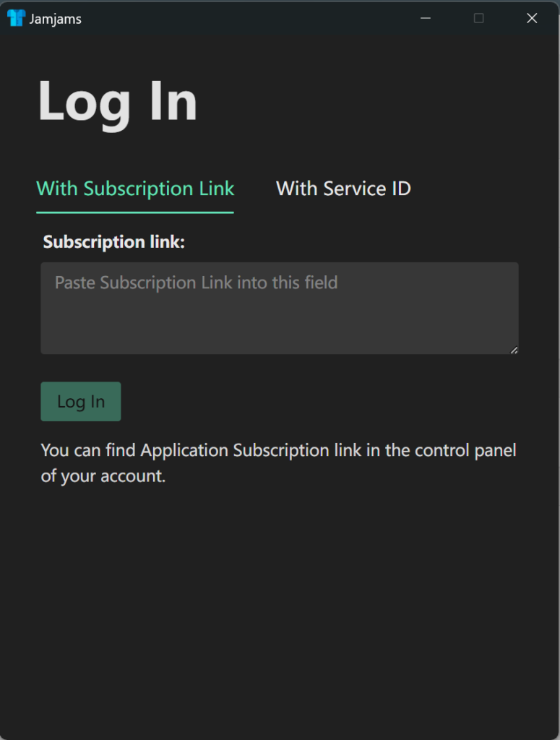Click the Jamjams window title text

[56, 20]
